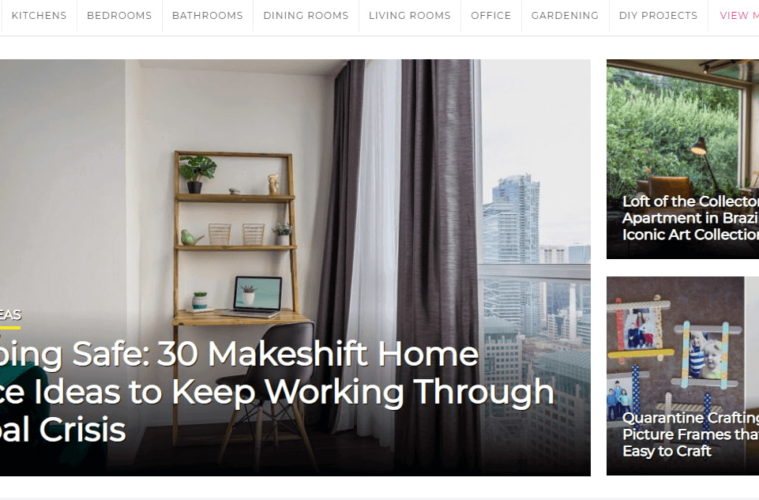
Task: Go to DIY Projects
Action: 658,15
